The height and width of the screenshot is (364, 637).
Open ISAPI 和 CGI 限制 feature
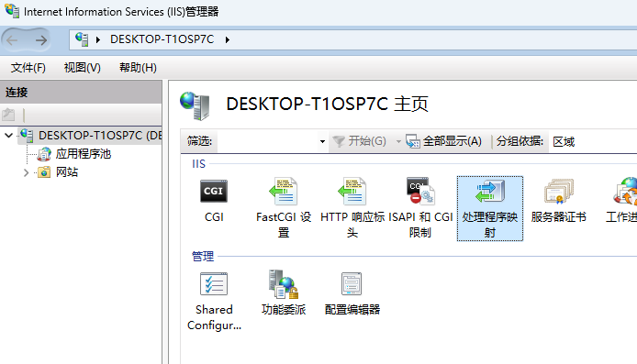click(420, 208)
